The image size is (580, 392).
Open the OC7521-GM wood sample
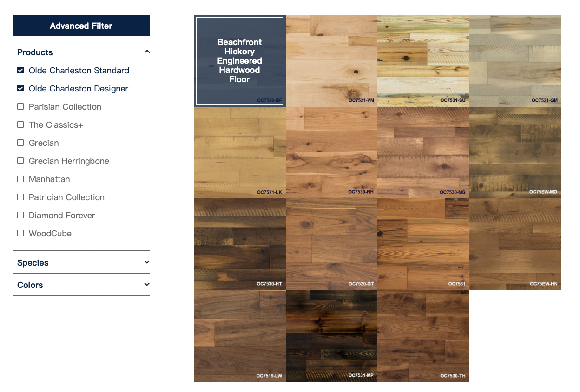point(515,60)
